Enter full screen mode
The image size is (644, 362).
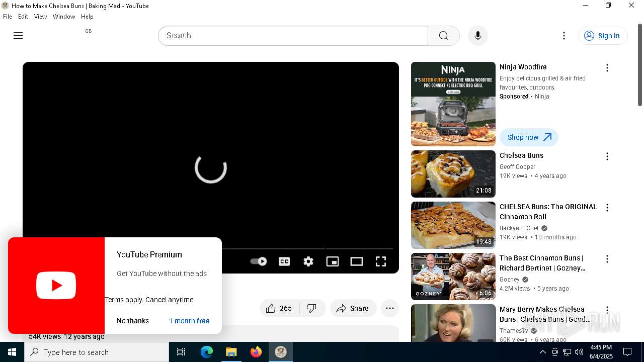[381, 261]
